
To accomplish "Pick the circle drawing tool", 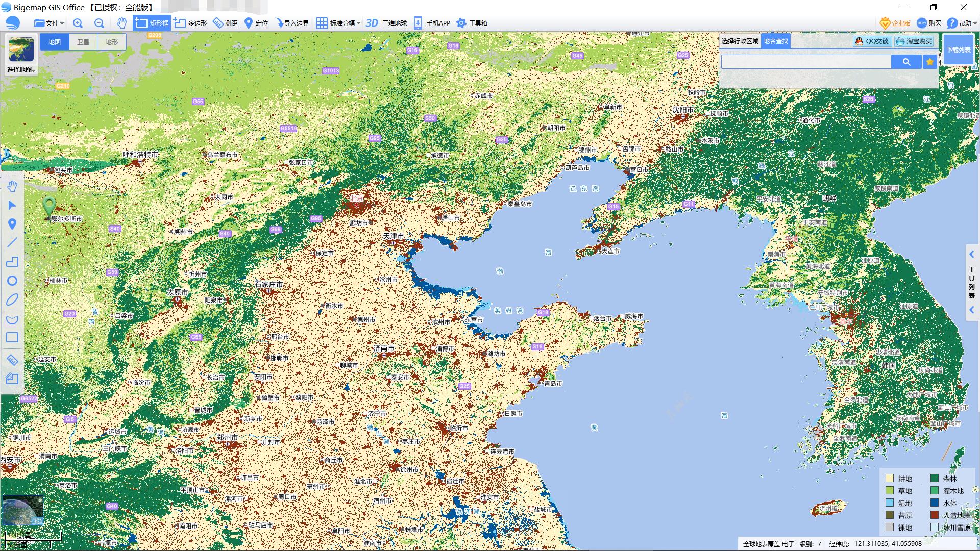I will click(12, 281).
